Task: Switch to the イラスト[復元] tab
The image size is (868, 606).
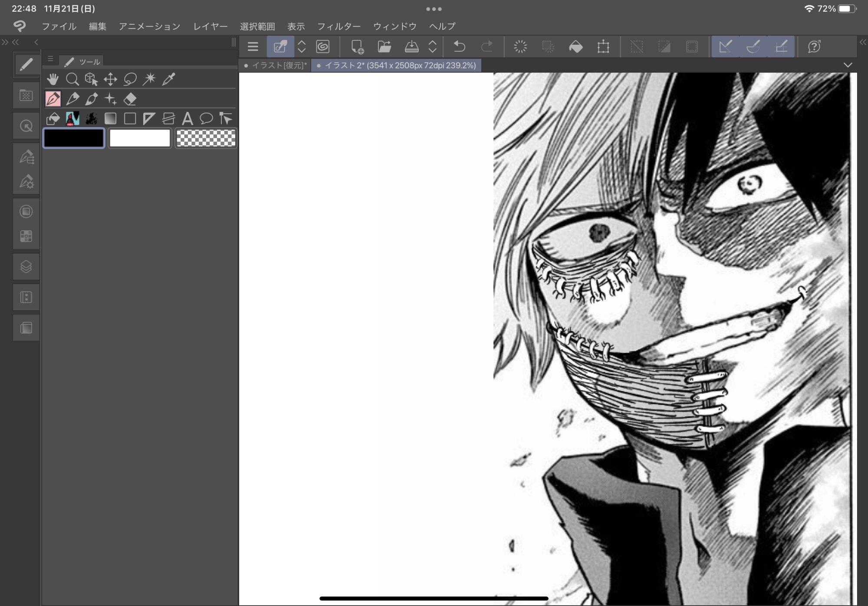Action: point(275,66)
